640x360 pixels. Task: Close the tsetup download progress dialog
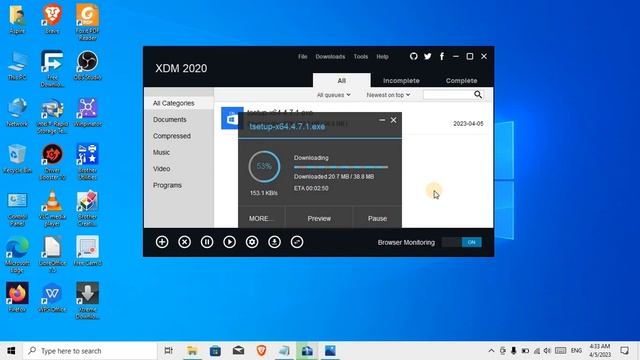click(x=393, y=120)
